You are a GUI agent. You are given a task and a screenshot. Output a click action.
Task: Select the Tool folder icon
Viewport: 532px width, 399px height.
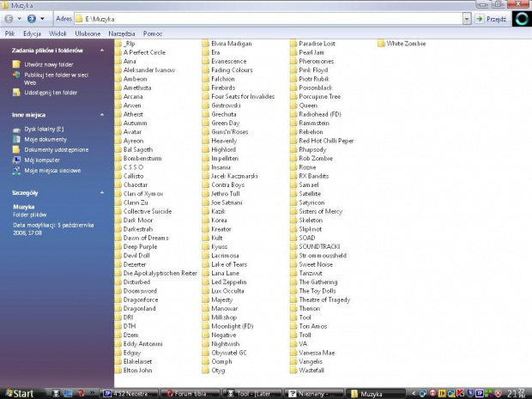pos(293,317)
